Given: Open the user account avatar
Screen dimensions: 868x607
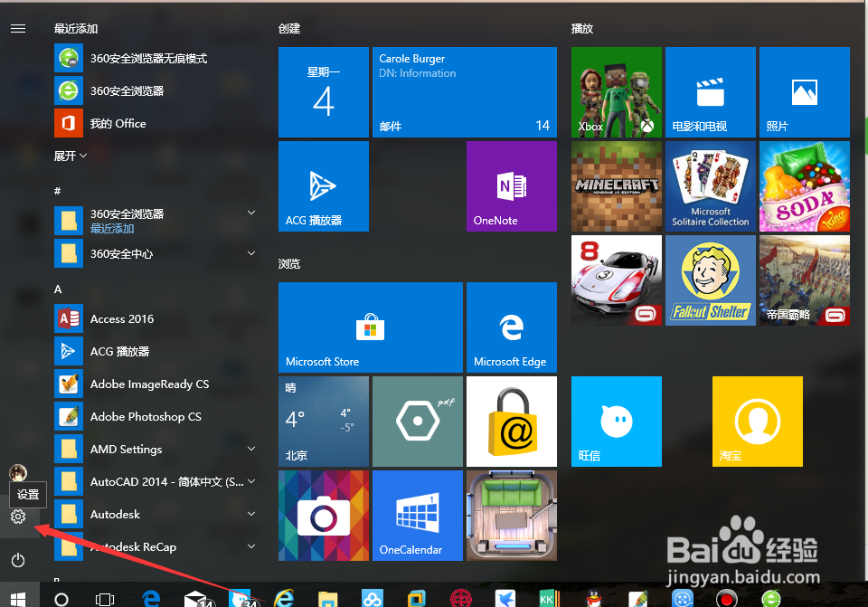Looking at the screenshot, I should click(x=18, y=473).
